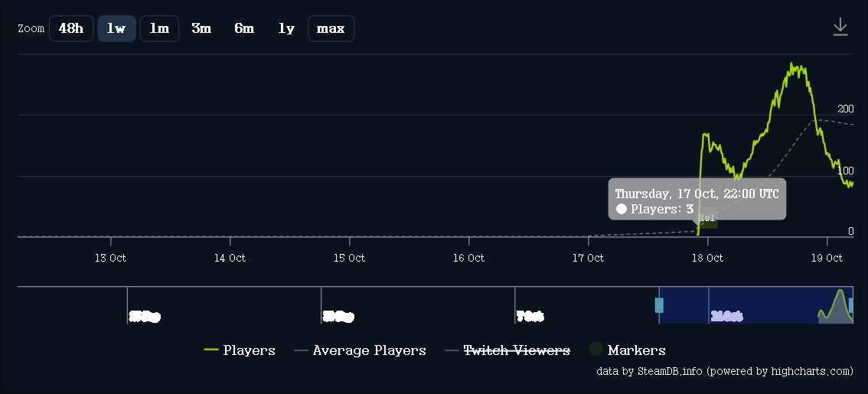Image resolution: width=868 pixels, height=394 pixels.
Task: Click the mini players graph in navigator
Action: point(836,306)
